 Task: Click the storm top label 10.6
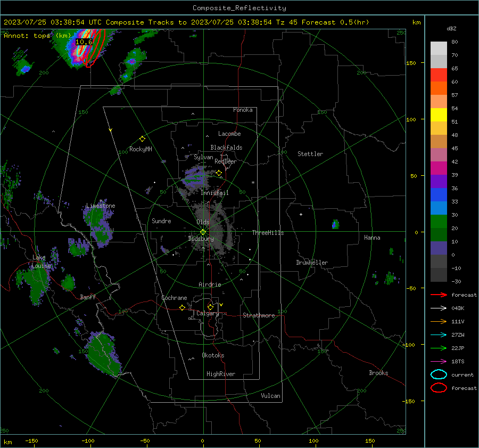click(x=84, y=42)
